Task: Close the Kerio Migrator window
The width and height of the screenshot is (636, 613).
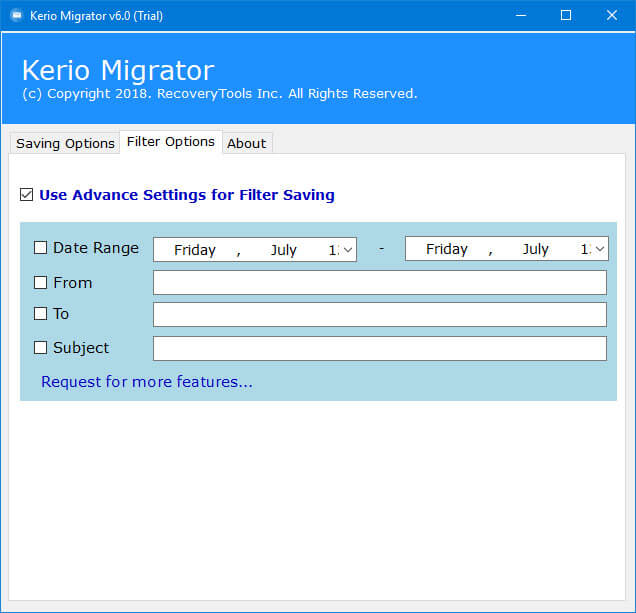Action: 612,15
